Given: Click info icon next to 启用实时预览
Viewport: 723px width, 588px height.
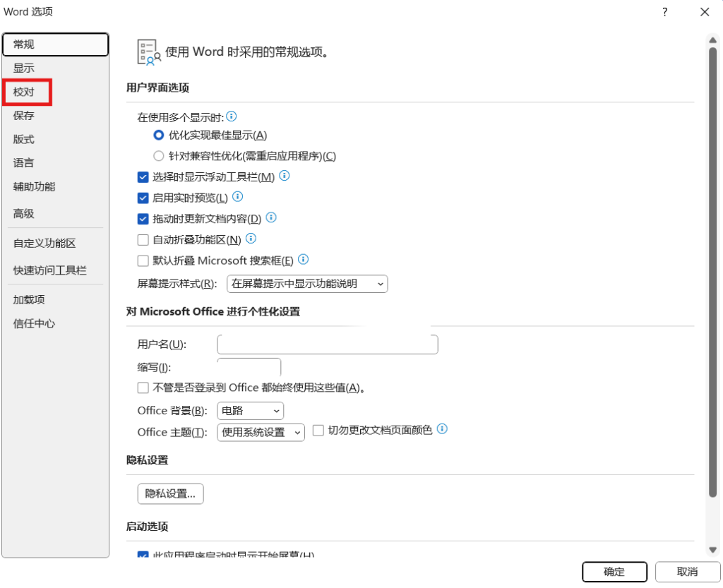Looking at the screenshot, I should pos(238,197).
